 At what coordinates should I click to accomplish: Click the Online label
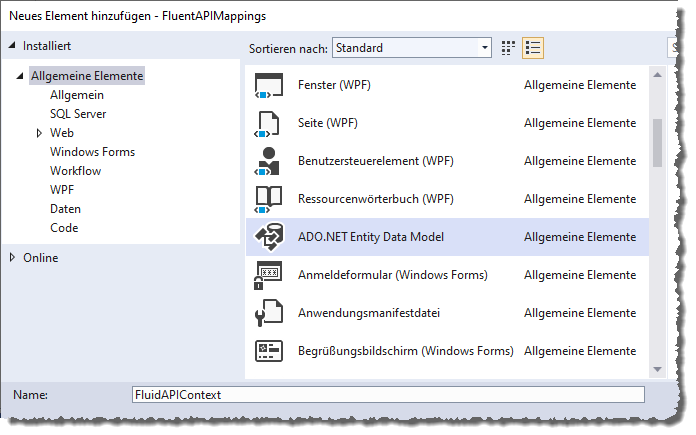(x=40, y=258)
